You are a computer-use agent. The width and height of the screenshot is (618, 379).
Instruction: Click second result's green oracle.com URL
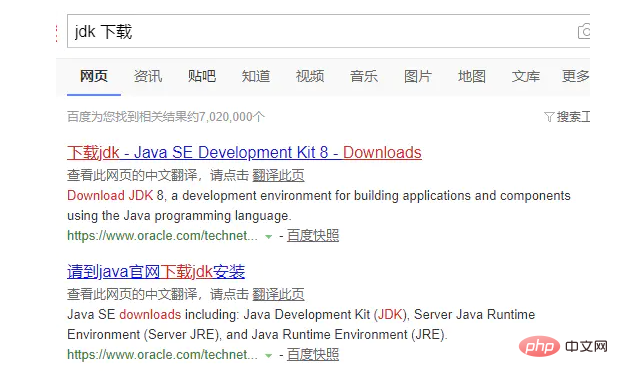pyautogui.click(x=162, y=355)
